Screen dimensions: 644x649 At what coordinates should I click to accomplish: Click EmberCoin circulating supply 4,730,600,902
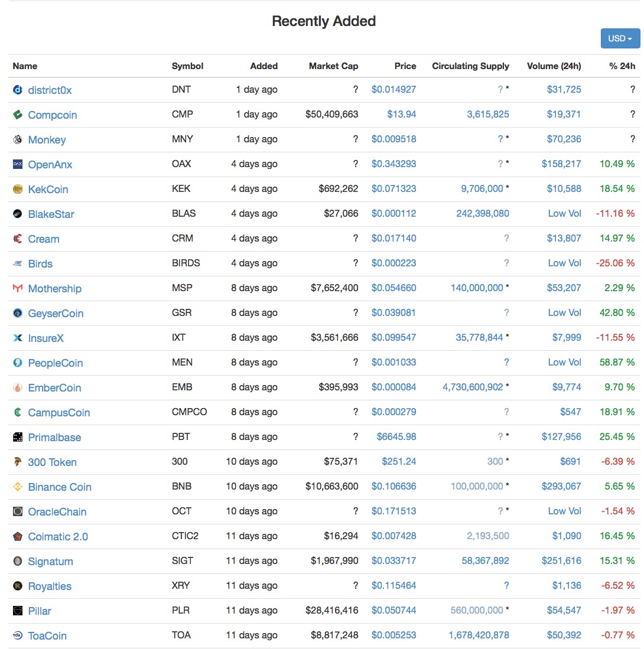(473, 387)
